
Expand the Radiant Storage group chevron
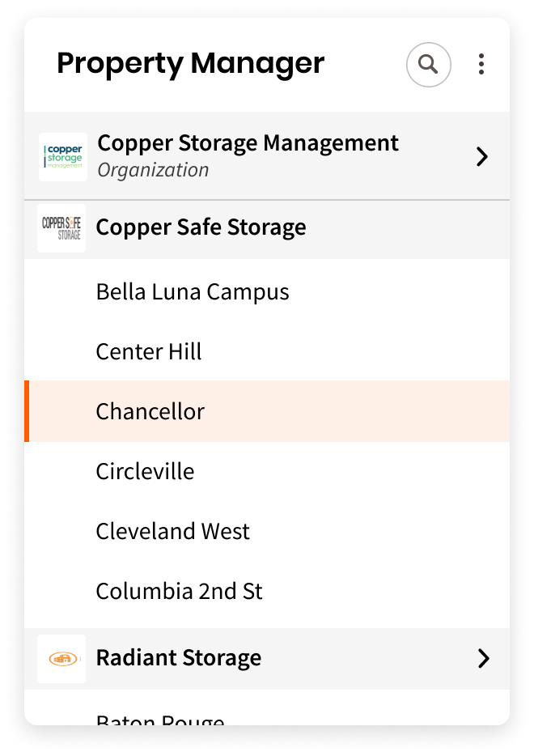coord(482,657)
